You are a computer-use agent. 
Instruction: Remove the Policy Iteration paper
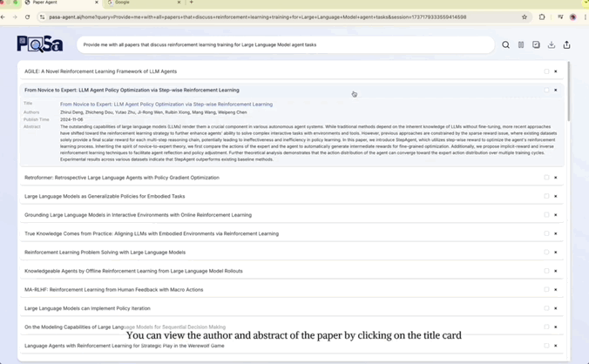pos(556,308)
